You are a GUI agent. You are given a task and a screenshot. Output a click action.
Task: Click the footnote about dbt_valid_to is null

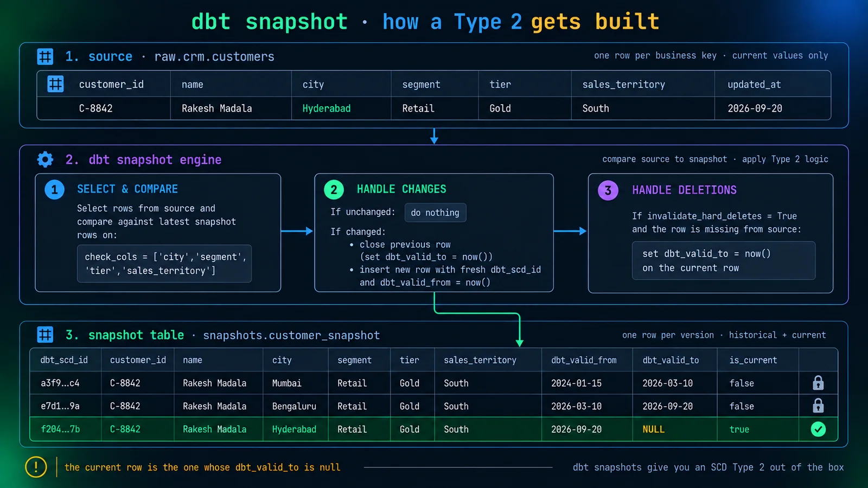tap(202, 467)
